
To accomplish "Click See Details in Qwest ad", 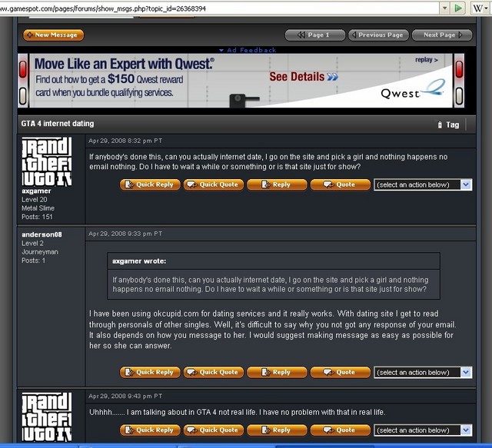I will pyautogui.click(x=303, y=77).
